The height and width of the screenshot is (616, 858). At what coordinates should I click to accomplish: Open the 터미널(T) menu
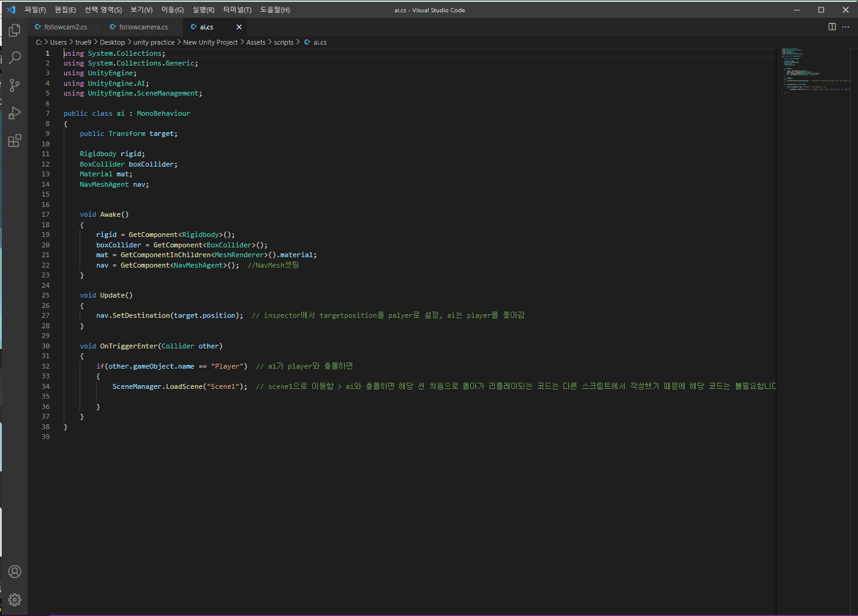tap(237, 10)
